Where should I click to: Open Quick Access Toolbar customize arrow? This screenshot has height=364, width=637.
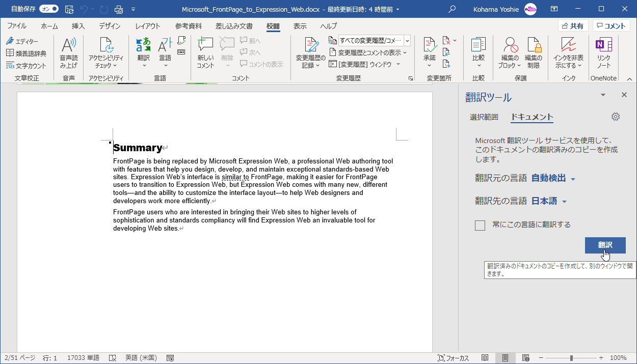coord(134,9)
